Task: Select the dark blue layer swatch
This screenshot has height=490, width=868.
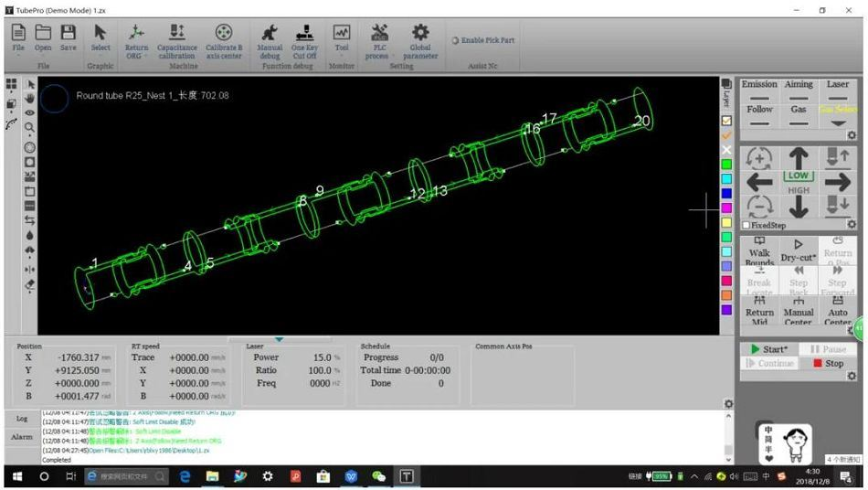Action: click(x=727, y=193)
